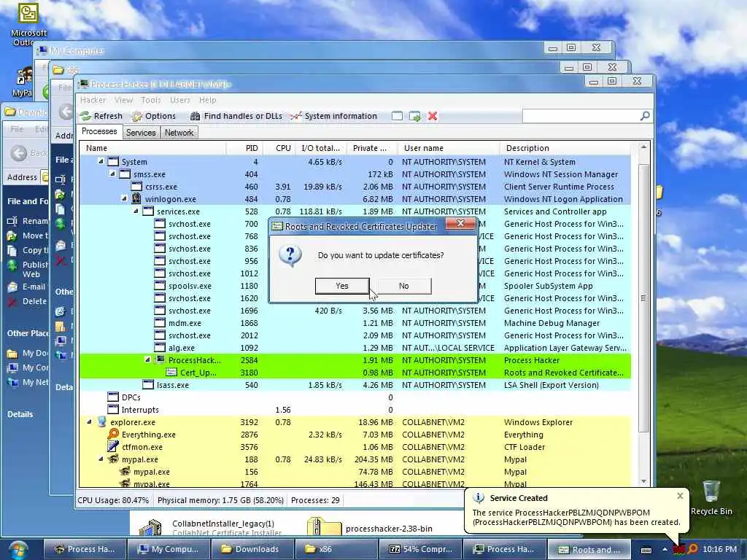Select the csrss.exe process row
This screenshot has height=560, width=747.
click(355, 187)
